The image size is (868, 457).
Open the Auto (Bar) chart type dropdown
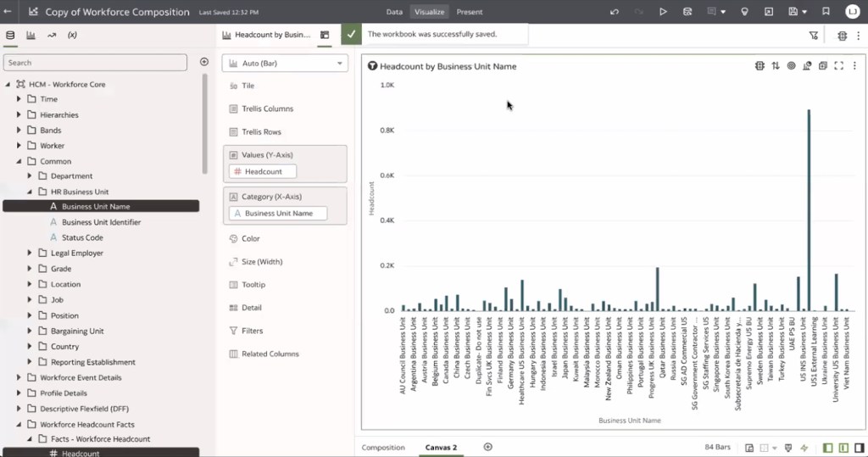point(285,64)
